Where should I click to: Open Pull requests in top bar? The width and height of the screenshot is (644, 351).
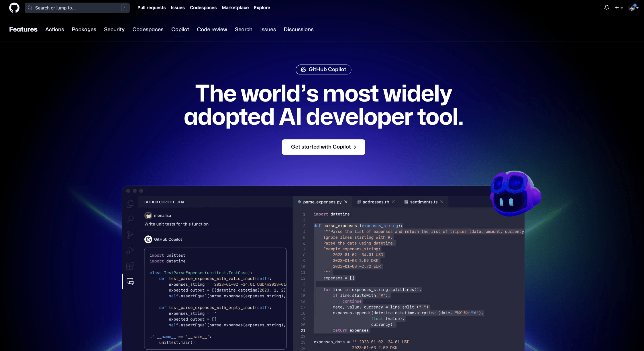pyautogui.click(x=152, y=8)
